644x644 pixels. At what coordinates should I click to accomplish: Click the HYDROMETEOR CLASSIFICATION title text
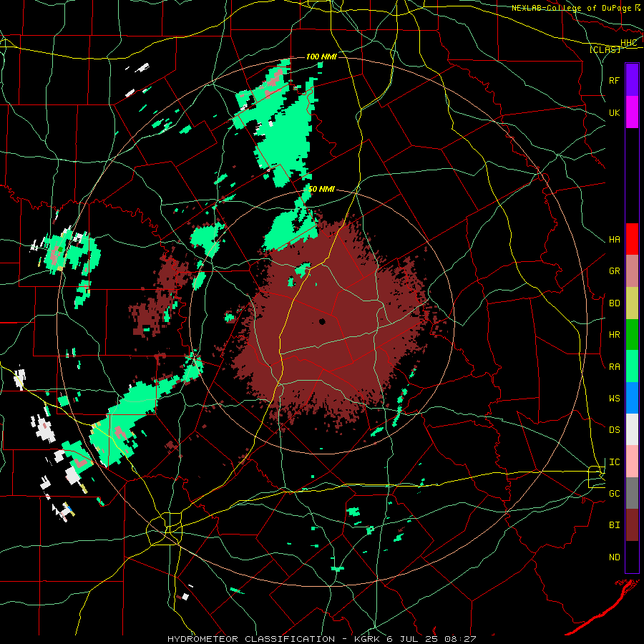[251, 639]
